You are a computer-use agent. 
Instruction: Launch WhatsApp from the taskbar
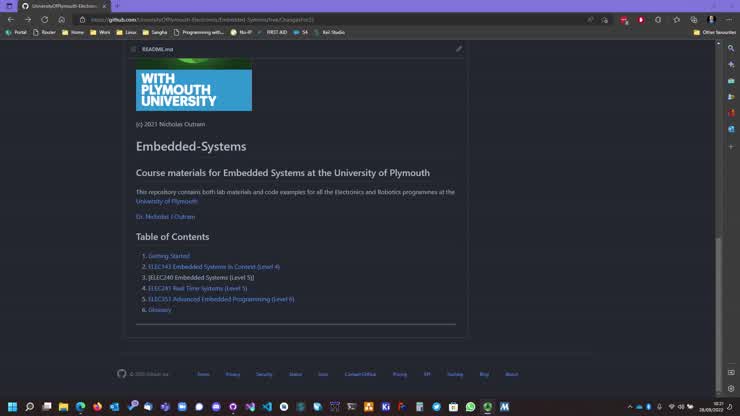[471, 407]
